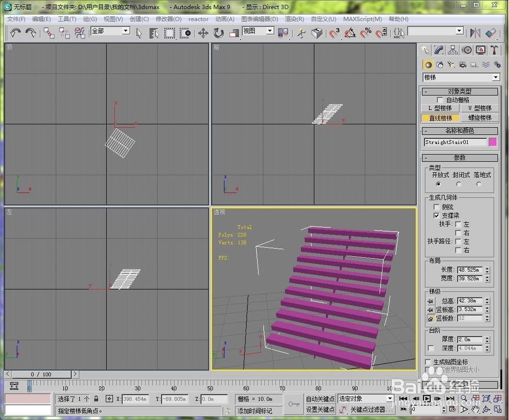Image resolution: width=509 pixels, height=420 pixels.
Task: Switch to Lights creation category
Action: [x=451, y=65]
